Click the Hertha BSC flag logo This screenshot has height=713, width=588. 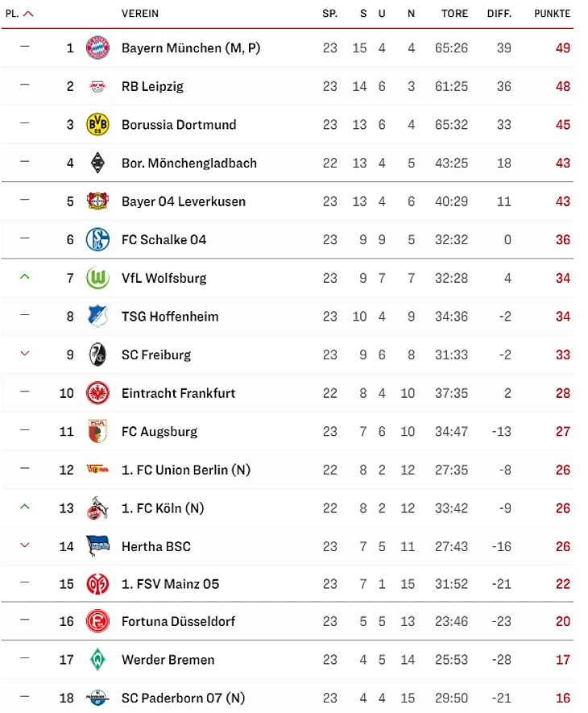coord(97,546)
